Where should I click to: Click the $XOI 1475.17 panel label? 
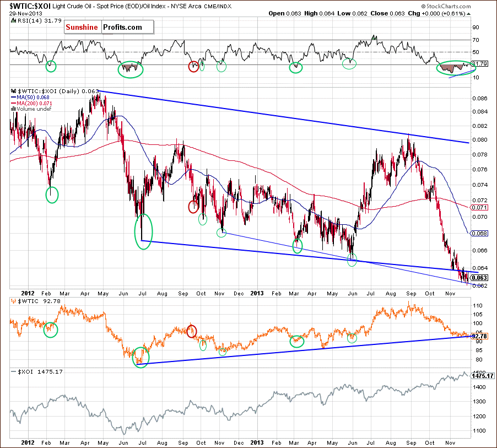coord(40,371)
